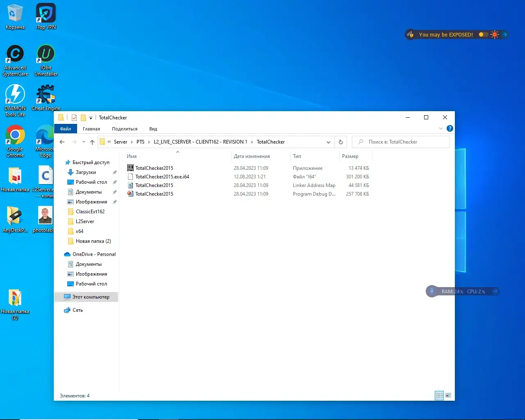Open the Вид ribbon tab
The image size is (525, 420).
click(x=153, y=129)
